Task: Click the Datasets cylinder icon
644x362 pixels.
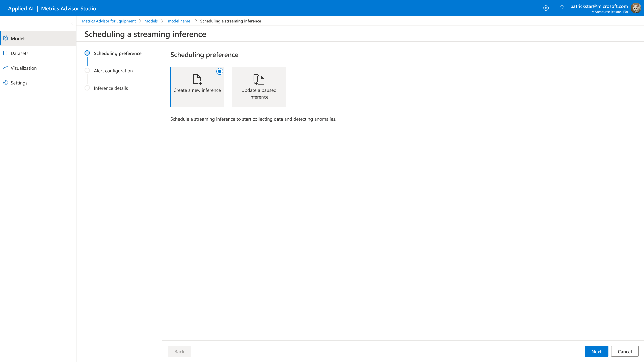Action: click(x=5, y=53)
